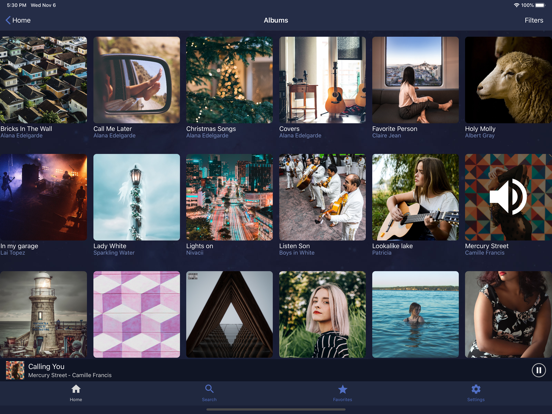Pause the currently playing song

pyautogui.click(x=538, y=370)
